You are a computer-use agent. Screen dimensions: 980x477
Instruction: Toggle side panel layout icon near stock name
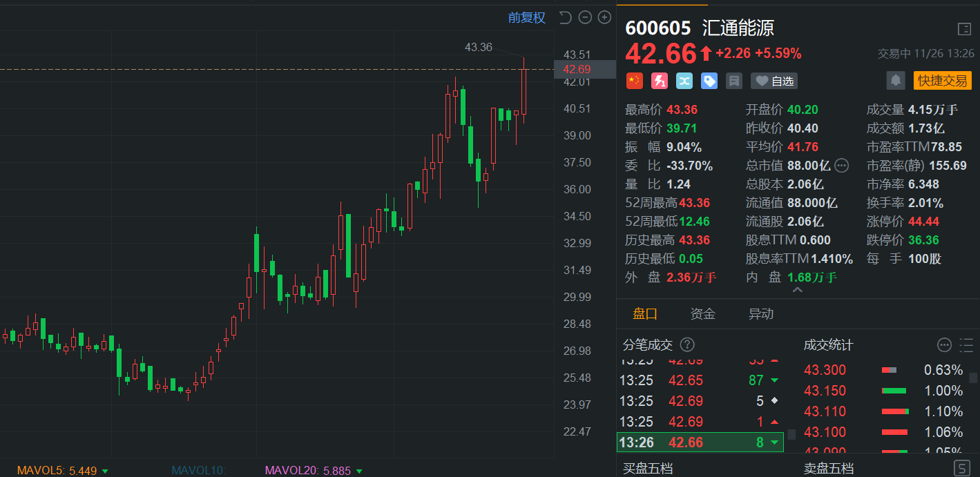964,29
